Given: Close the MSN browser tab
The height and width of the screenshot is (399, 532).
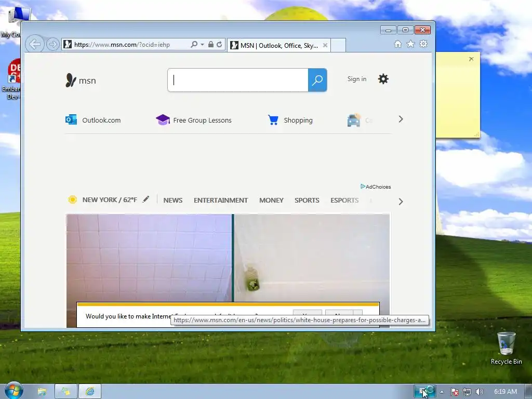Looking at the screenshot, I should pyautogui.click(x=325, y=45).
